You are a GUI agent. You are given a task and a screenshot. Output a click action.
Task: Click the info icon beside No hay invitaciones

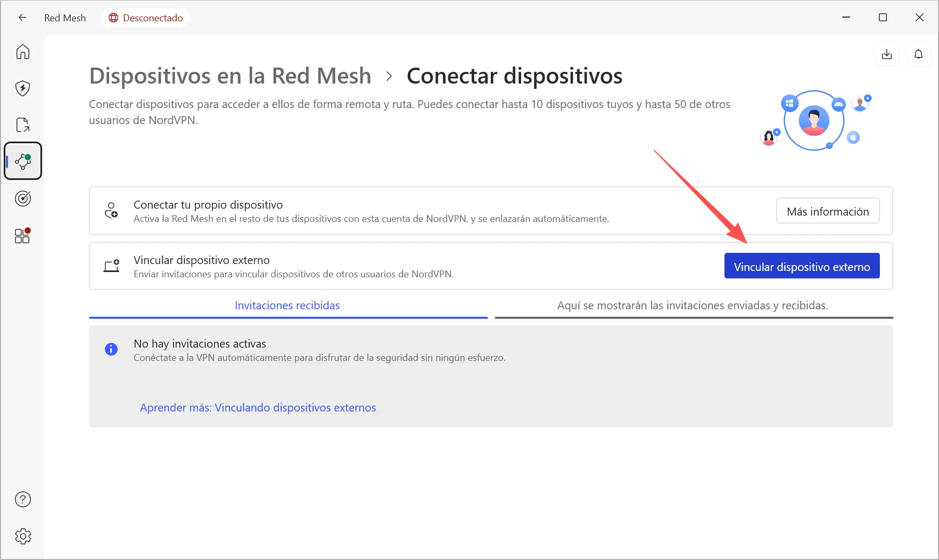pyautogui.click(x=111, y=349)
